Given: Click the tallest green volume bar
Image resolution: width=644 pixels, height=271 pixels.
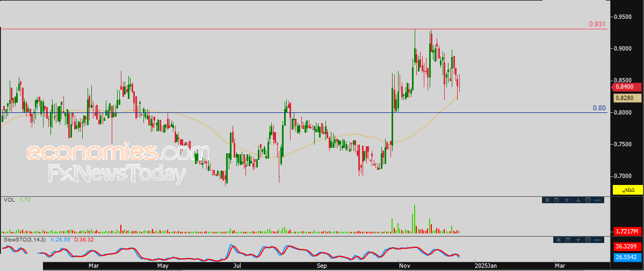Looking at the screenshot, I should tap(415, 219).
